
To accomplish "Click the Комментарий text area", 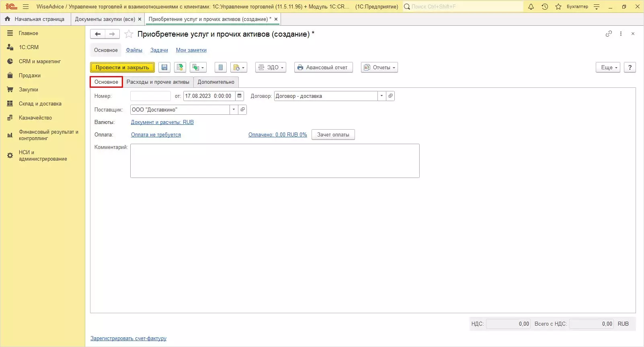I will (x=275, y=161).
